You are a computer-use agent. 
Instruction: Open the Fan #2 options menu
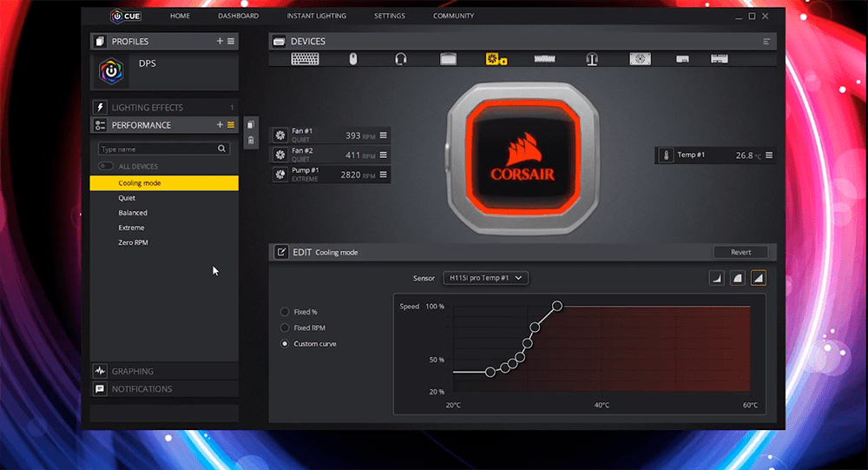coord(383,155)
